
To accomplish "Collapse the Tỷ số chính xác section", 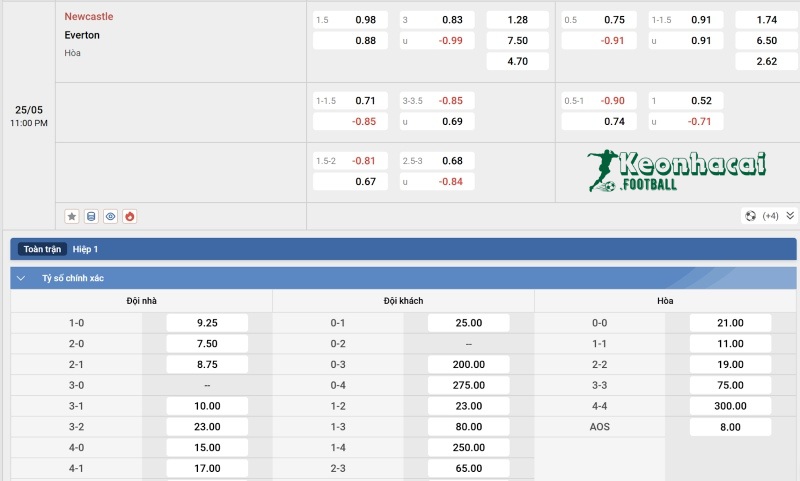I will [x=21, y=278].
